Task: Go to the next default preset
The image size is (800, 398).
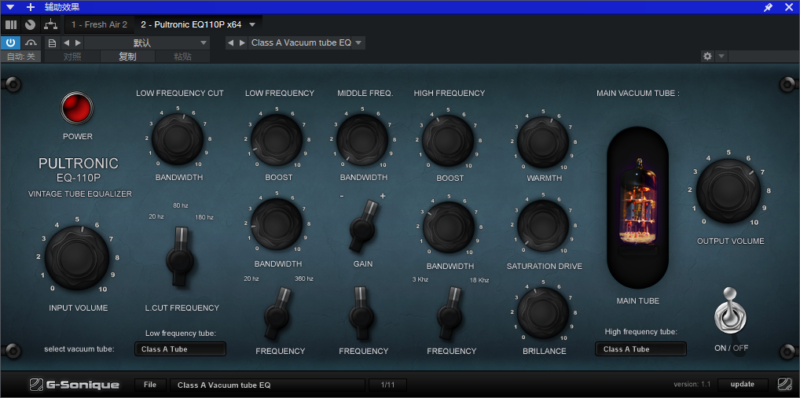Action: 78,43
